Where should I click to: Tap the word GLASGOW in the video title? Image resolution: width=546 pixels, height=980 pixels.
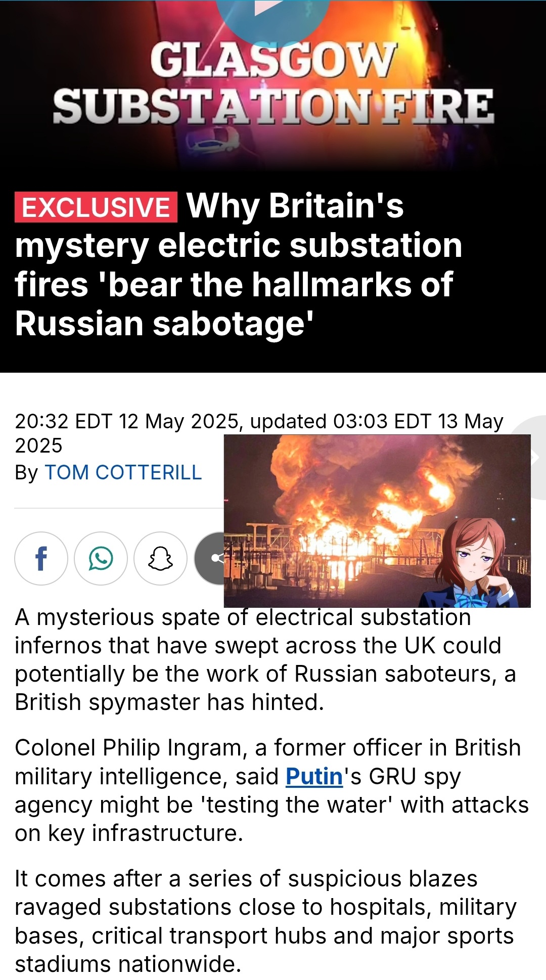coord(273,60)
